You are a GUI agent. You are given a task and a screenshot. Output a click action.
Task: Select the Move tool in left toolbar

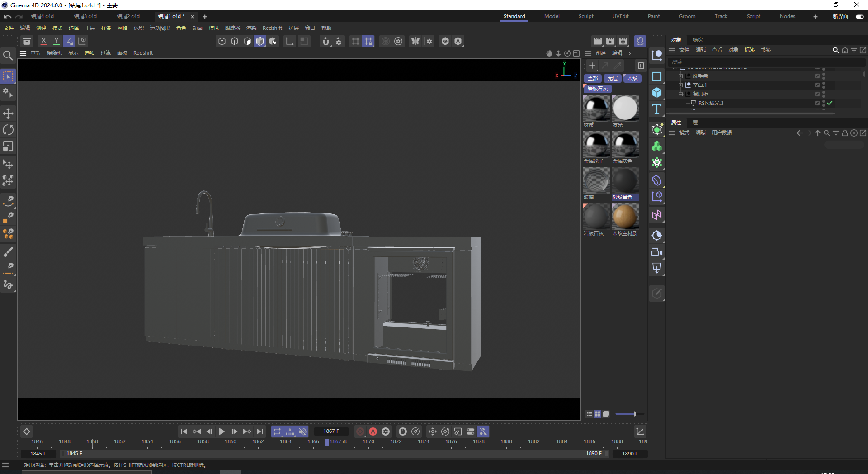click(x=8, y=113)
